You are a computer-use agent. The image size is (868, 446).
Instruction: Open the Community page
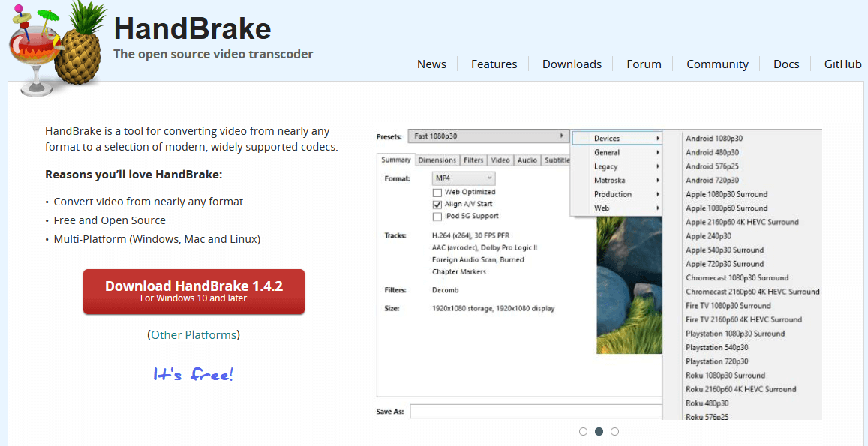717,64
